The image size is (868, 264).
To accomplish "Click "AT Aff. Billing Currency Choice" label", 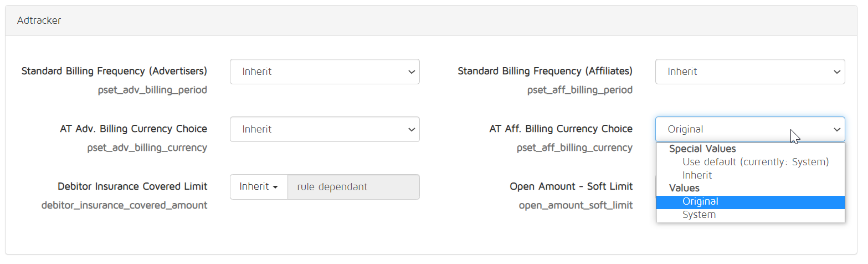I will tap(561, 129).
